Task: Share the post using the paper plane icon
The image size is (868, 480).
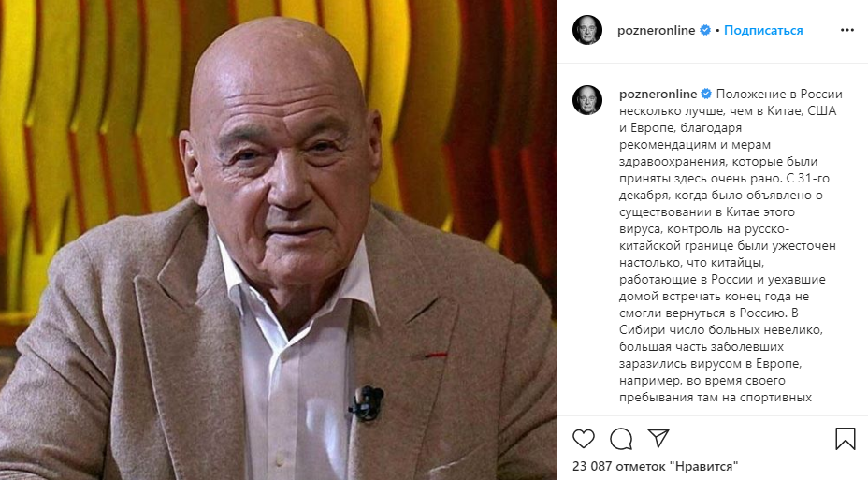Action: point(658,438)
